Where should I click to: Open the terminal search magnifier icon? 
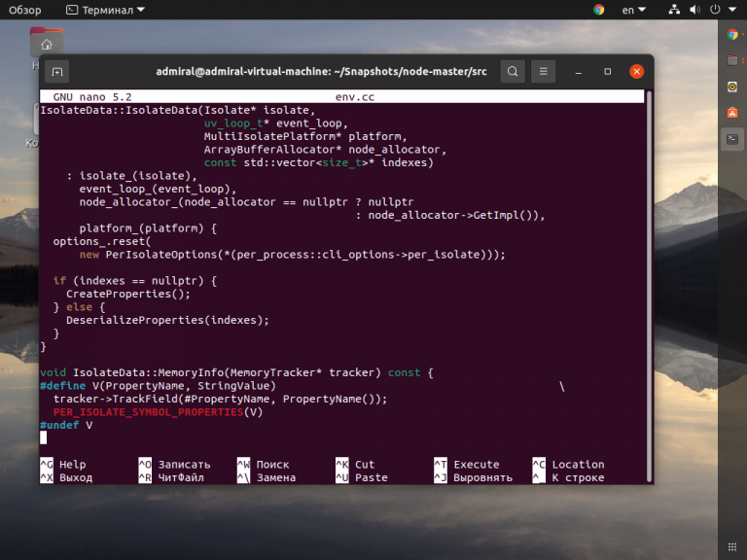(513, 71)
